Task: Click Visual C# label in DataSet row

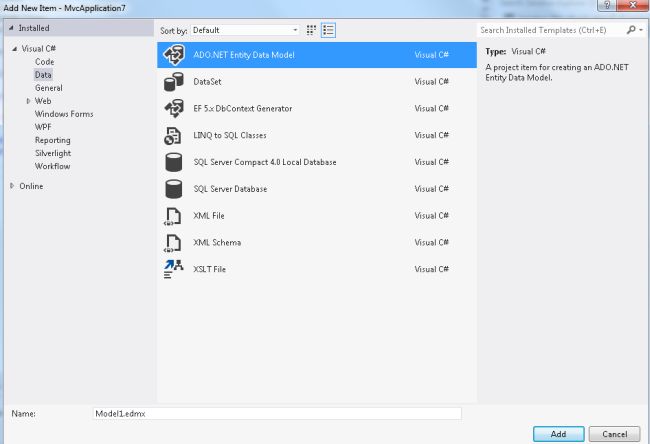Action: [x=432, y=82]
